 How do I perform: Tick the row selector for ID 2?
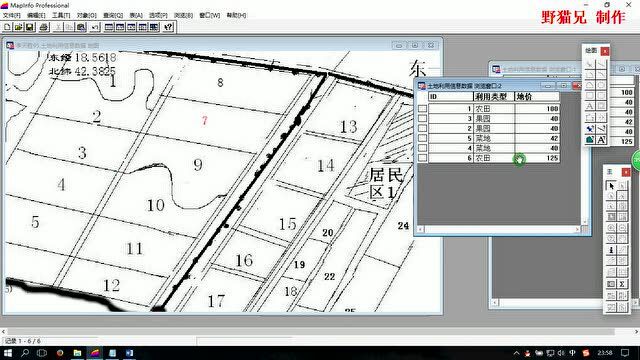click(x=422, y=128)
